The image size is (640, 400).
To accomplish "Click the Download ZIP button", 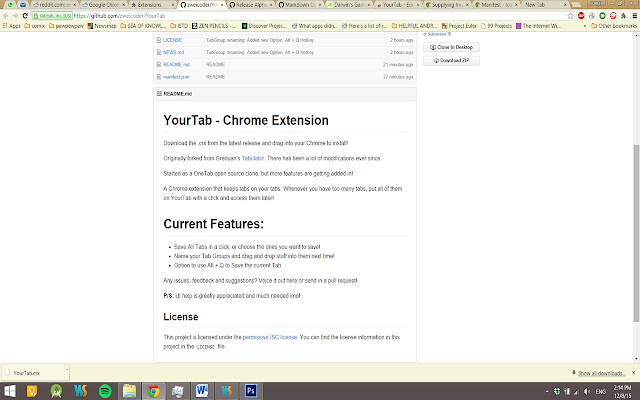I will click(x=451, y=60).
